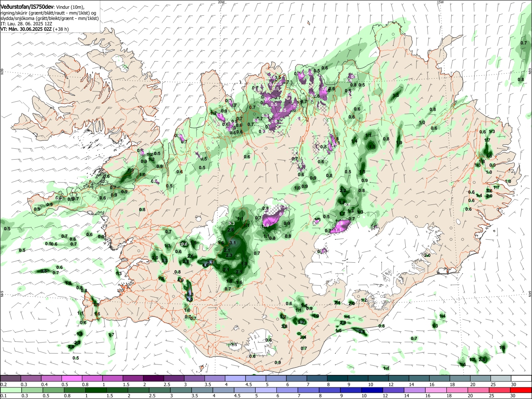Screen dimensions: 532x399
Task: Click the '0.1' label starting the rain scale
Action: [4, 396]
